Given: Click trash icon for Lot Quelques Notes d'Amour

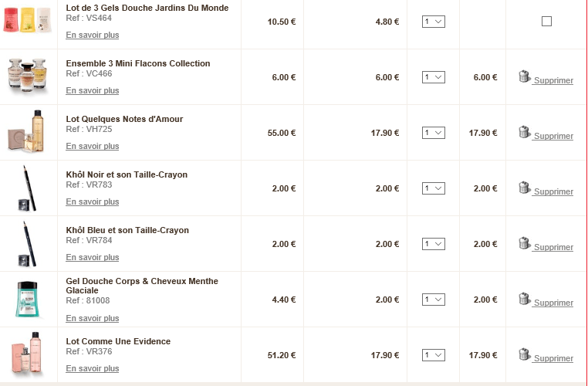Looking at the screenshot, I should point(525,132).
